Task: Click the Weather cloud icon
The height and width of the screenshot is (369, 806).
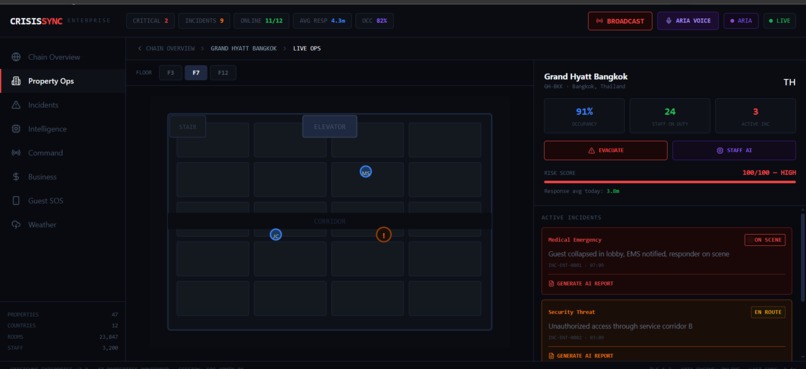Action: pyautogui.click(x=16, y=225)
